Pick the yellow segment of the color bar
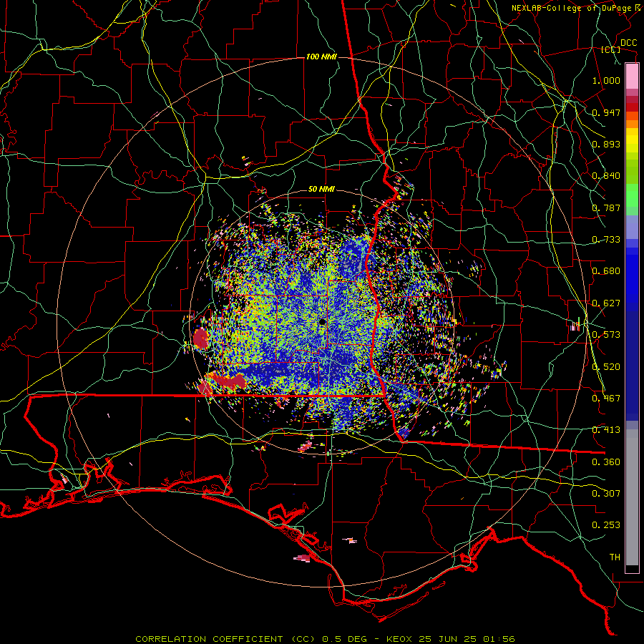 click(x=632, y=141)
